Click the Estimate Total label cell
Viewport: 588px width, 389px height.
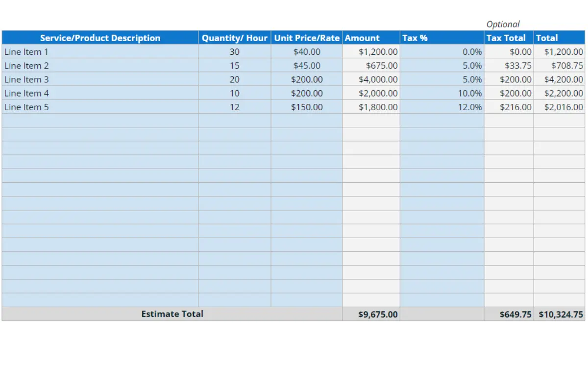click(x=172, y=314)
